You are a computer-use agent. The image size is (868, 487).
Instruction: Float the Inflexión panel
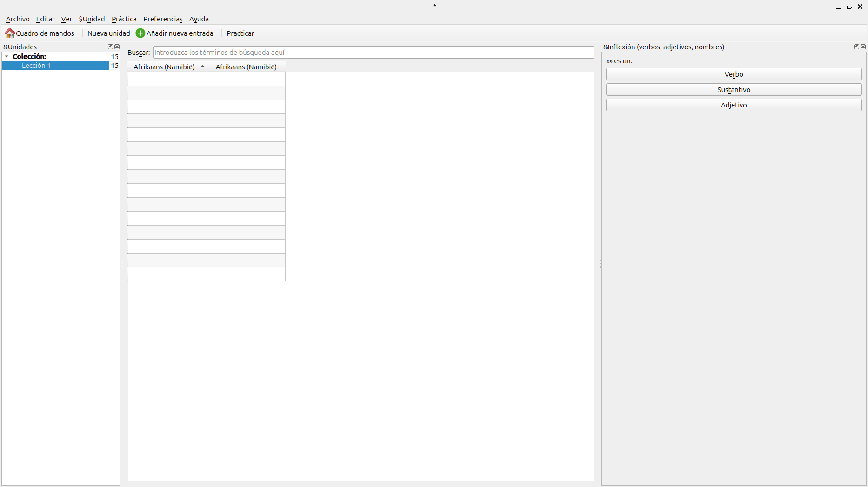(856, 47)
